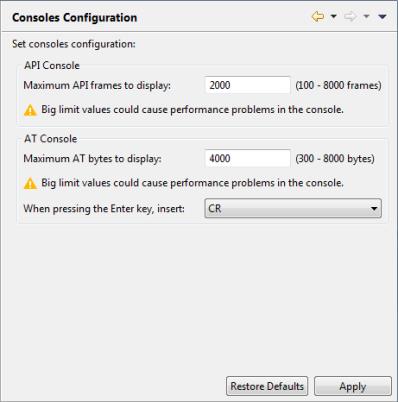The height and width of the screenshot is (402, 398).
Task: Open the Back history dropdown arrow
Action: [x=333, y=16]
